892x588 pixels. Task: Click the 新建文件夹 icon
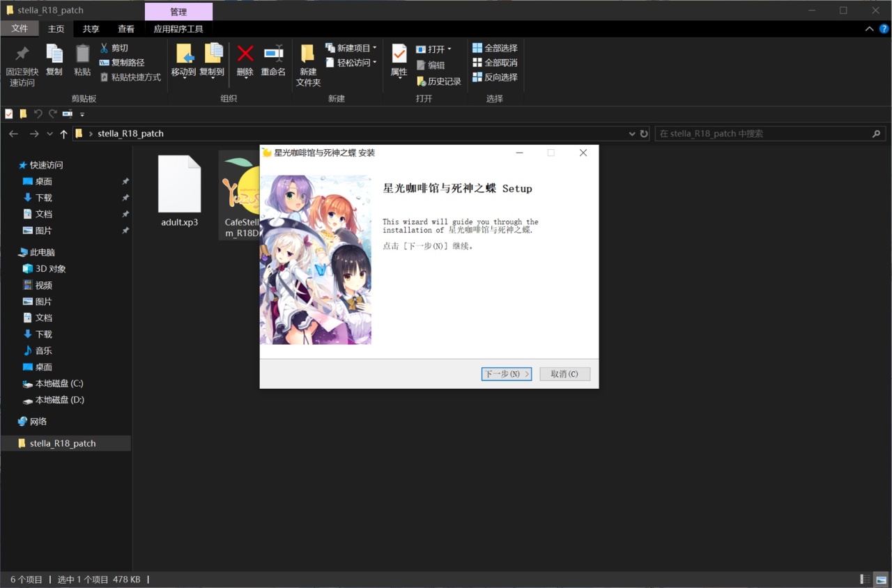[x=308, y=54]
